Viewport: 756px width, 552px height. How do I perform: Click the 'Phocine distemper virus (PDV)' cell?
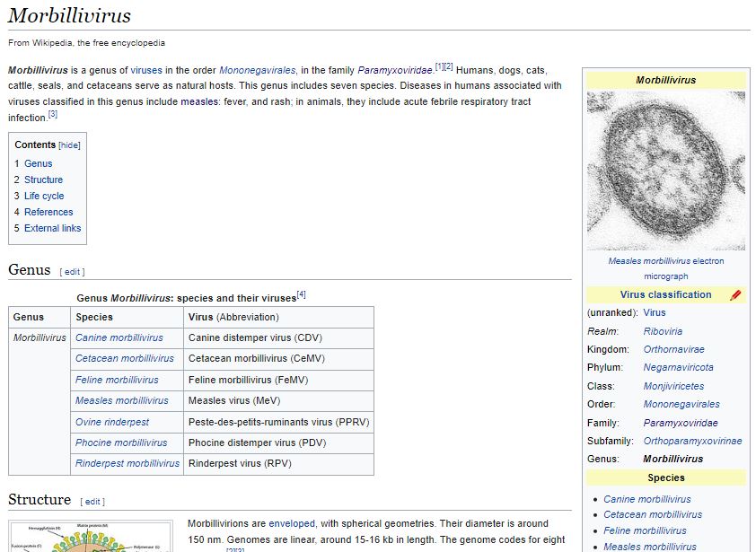278,443
